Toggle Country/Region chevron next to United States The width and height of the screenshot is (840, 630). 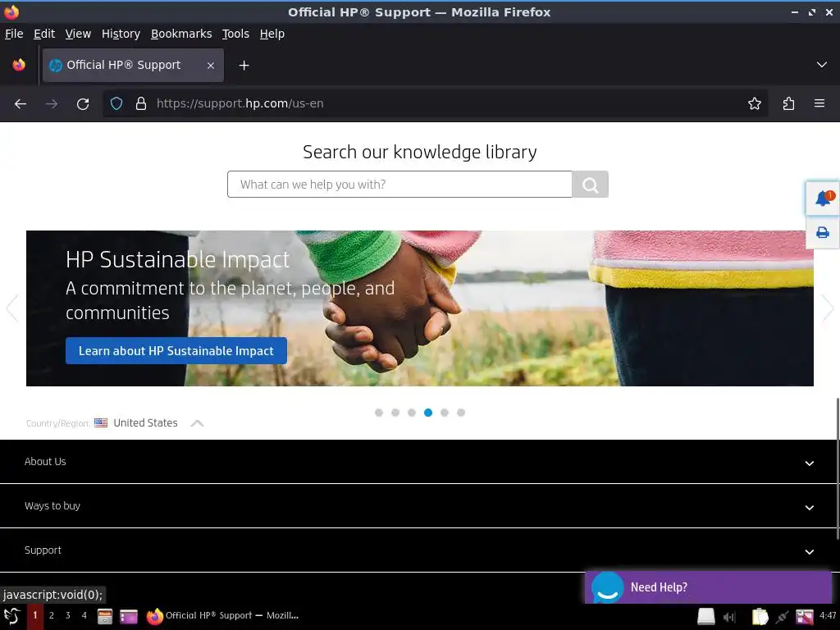[x=197, y=423]
